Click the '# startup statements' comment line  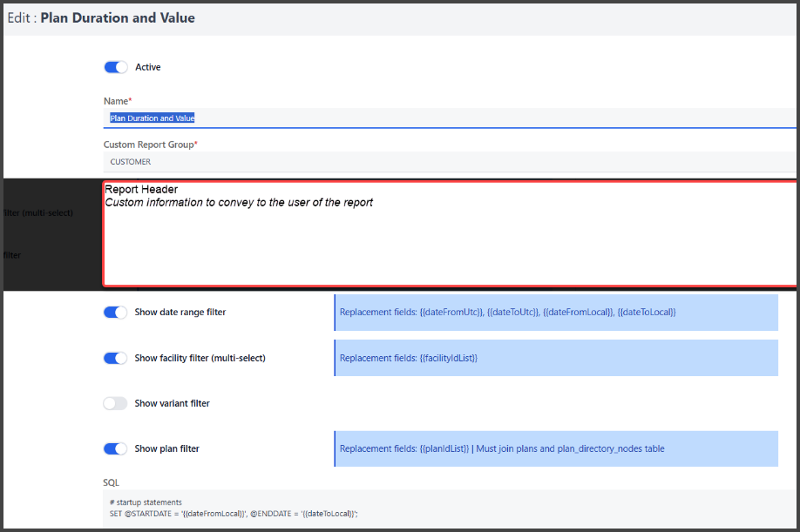coord(146,502)
